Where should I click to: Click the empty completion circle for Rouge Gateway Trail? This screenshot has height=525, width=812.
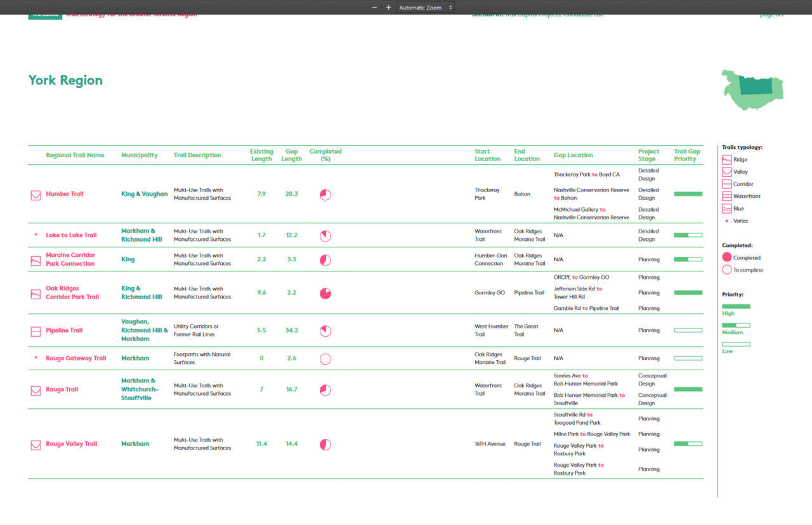point(325,359)
